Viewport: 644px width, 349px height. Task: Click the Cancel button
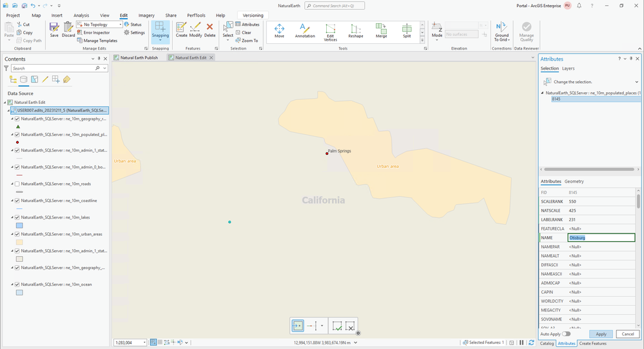pyautogui.click(x=628, y=334)
